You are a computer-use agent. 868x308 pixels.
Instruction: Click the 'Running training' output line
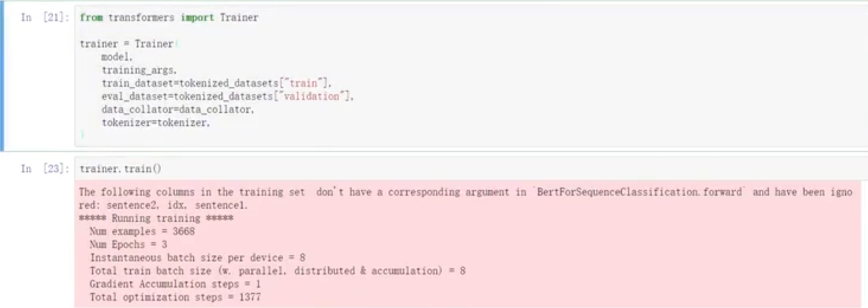coord(156,218)
